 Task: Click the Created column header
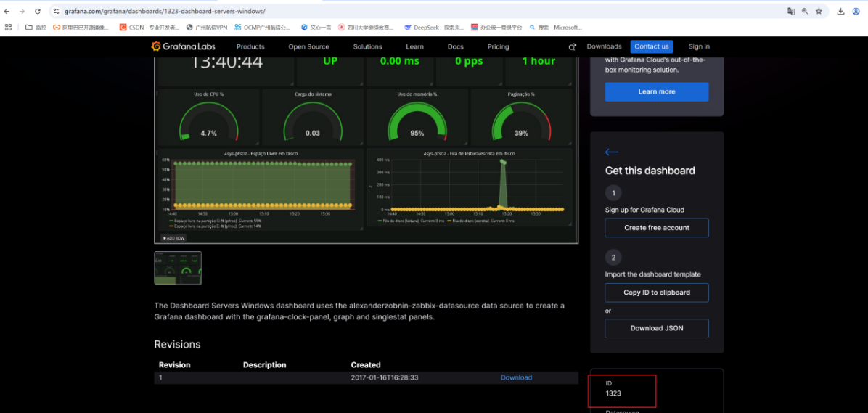click(366, 365)
